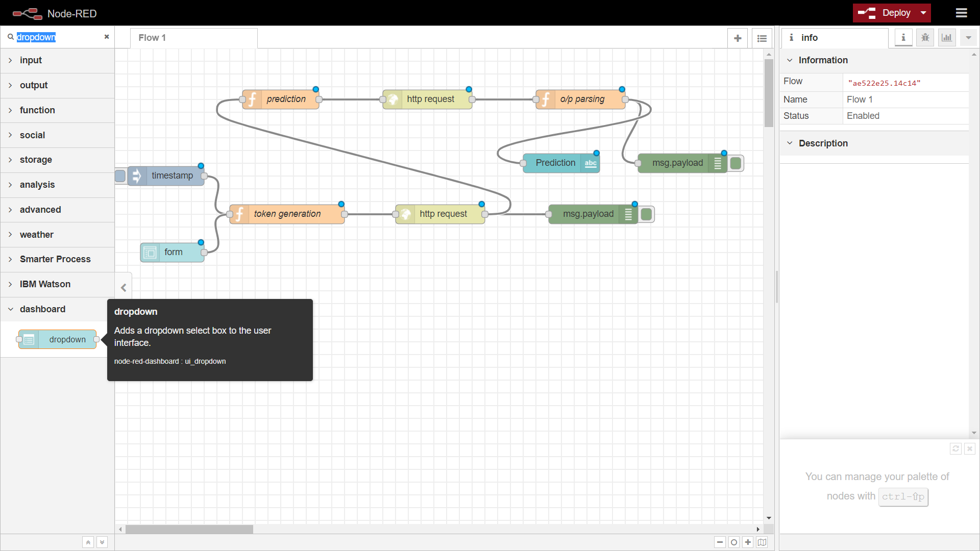
Task: Reset the workspace zoom
Action: 734,542
